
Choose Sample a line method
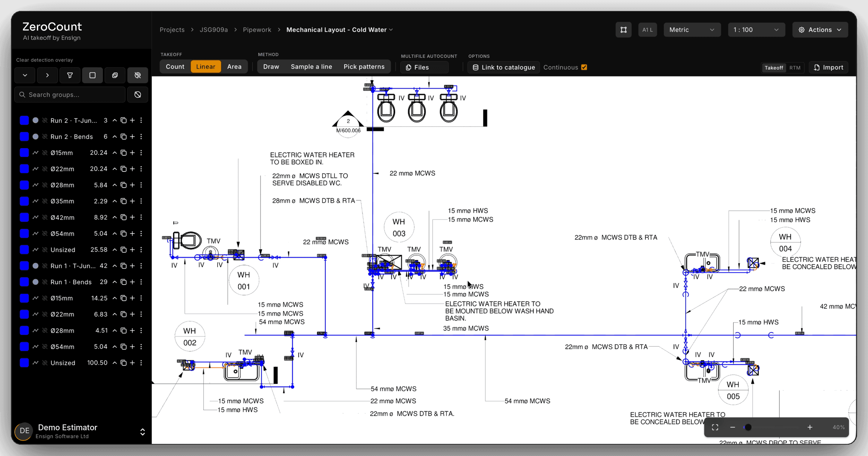tap(311, 67)
